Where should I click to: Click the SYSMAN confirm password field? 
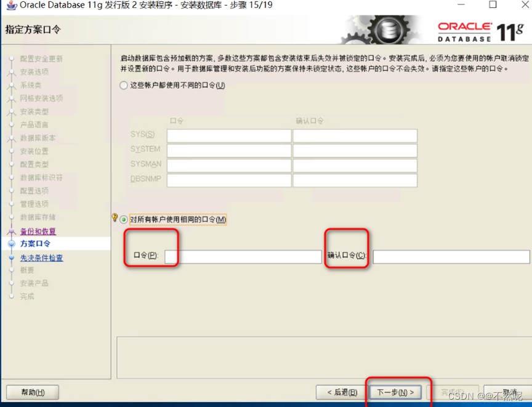[355, 166]
